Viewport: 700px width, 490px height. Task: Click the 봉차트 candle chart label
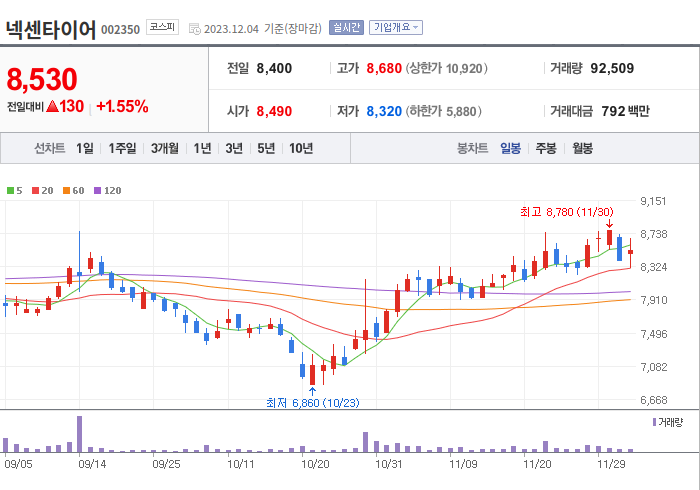click(x=472, y=148)
